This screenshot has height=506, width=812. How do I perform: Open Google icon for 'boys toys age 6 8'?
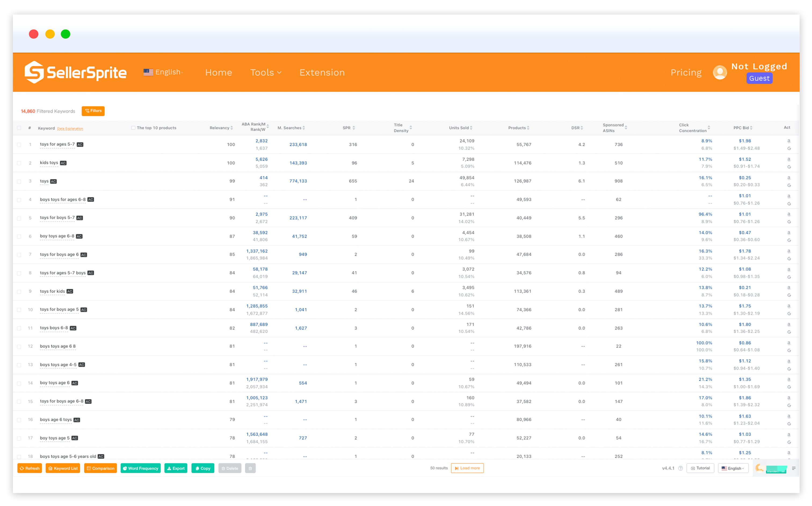789,350
